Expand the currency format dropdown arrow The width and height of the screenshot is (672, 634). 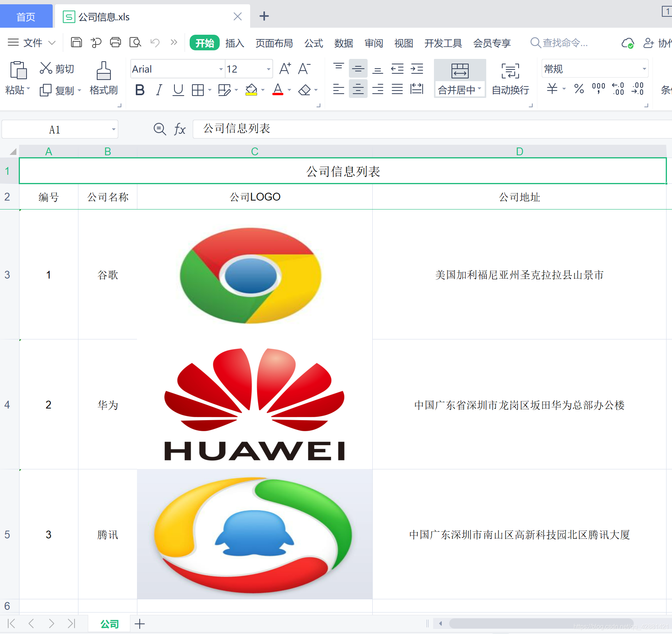(x=564, y=89)
